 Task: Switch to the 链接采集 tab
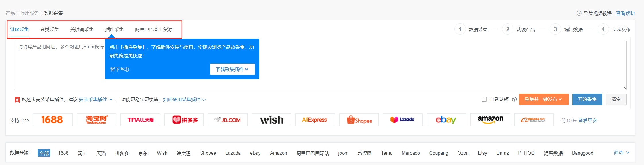[x=19, y=29]
